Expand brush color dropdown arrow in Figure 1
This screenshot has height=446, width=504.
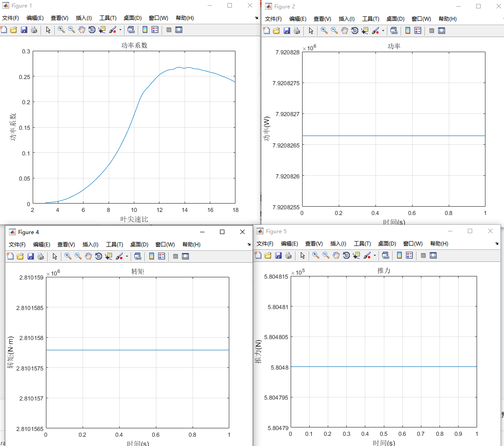point(120,30)
